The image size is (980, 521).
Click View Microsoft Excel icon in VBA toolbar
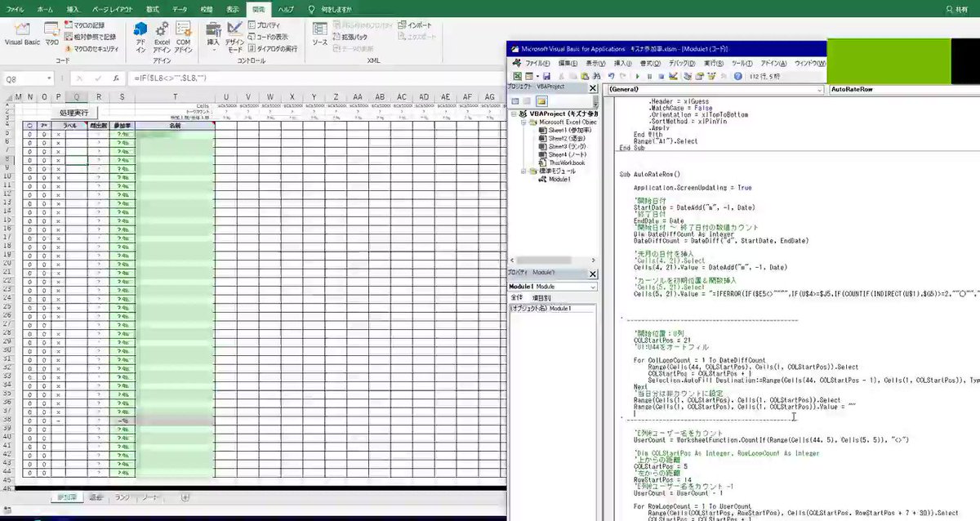coord(517,76)
